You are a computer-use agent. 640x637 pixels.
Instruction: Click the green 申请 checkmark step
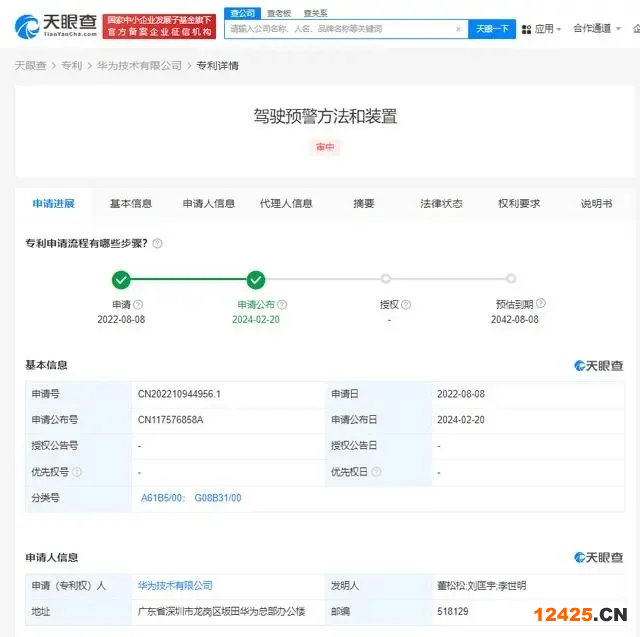click(x=121, y=279)
